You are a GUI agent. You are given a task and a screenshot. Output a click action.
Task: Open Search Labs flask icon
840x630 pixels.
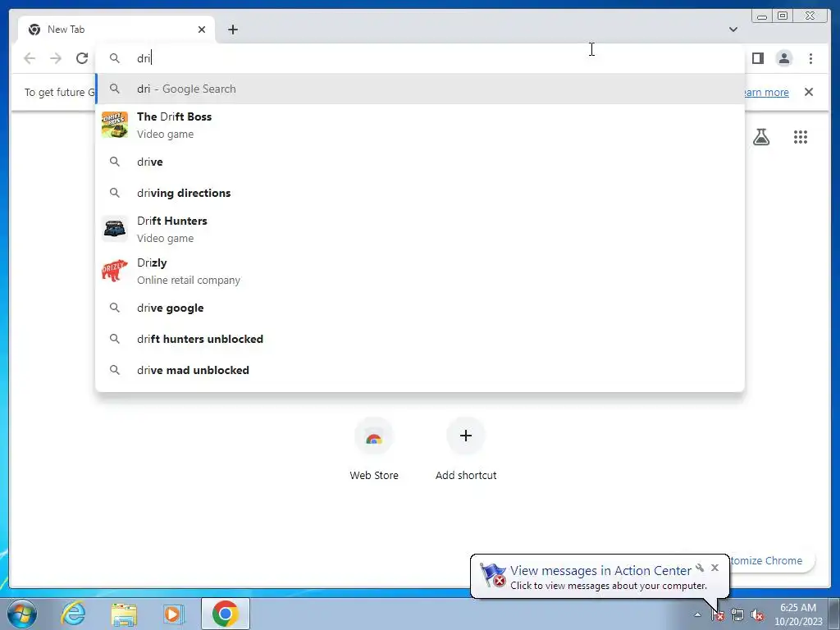761,137
